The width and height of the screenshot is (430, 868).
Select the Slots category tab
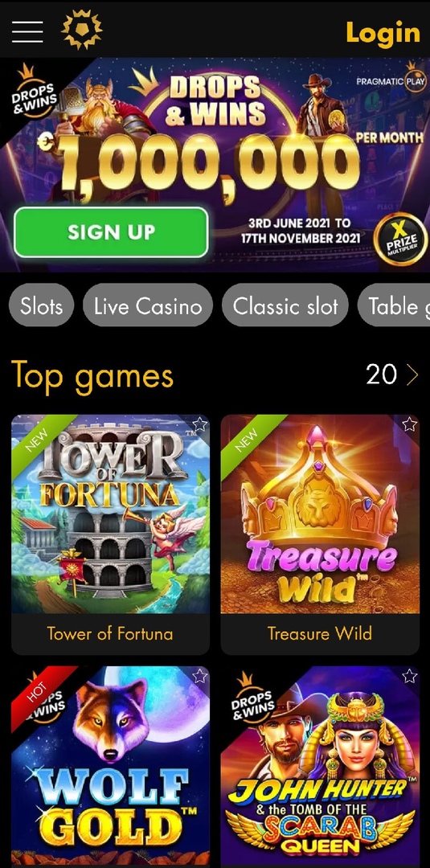pos(42,305)
